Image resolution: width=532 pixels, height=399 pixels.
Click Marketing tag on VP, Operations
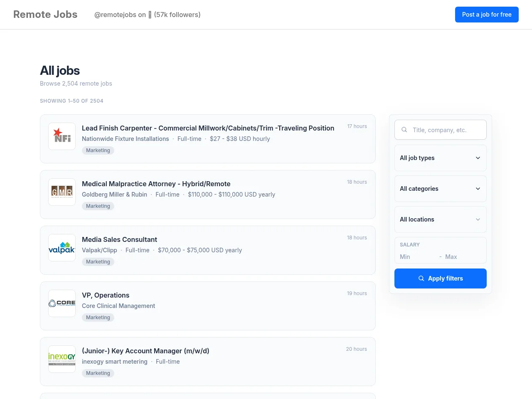(x=98, y=318)
